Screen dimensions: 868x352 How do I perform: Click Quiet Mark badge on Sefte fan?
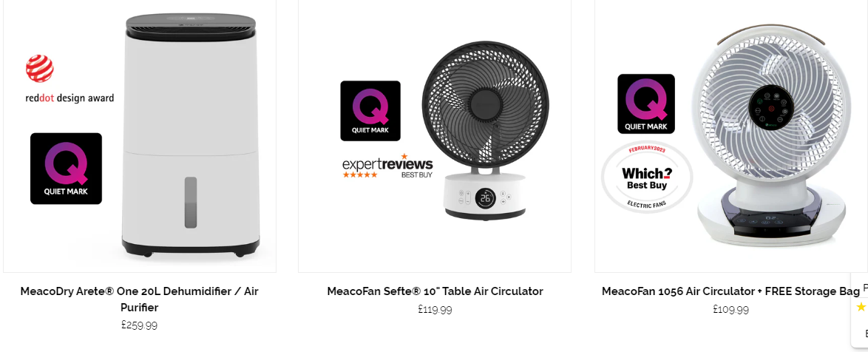point(370,111)
